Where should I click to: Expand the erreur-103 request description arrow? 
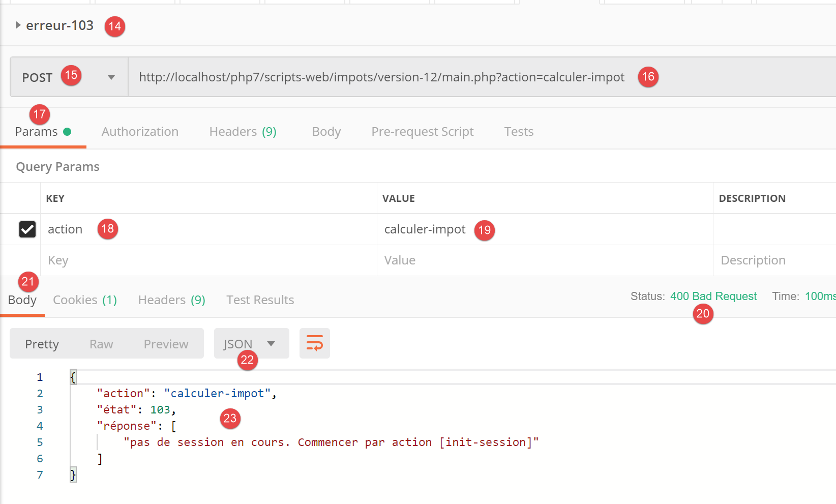tap(18, 25)
